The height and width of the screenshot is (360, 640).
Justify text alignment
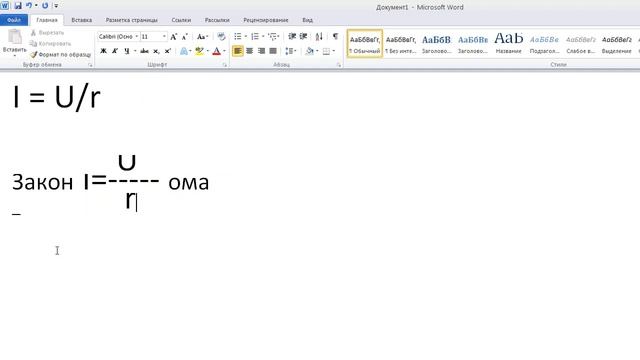click(273, 51)
